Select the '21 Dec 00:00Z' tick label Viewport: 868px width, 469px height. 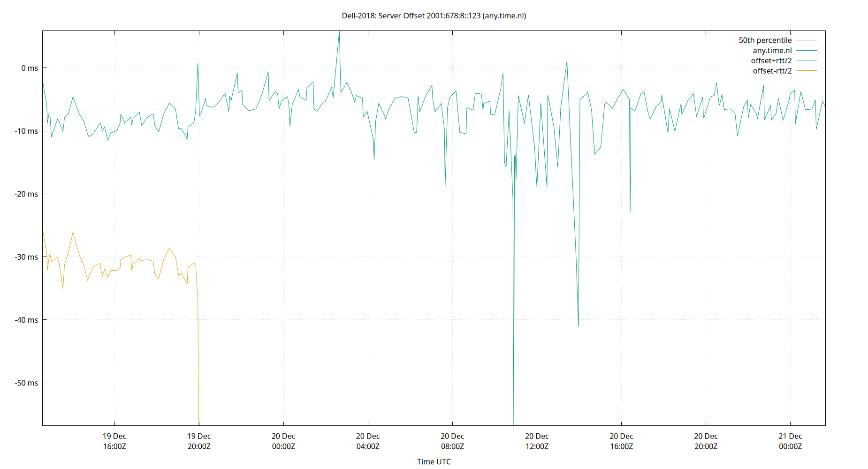(791, 441)
